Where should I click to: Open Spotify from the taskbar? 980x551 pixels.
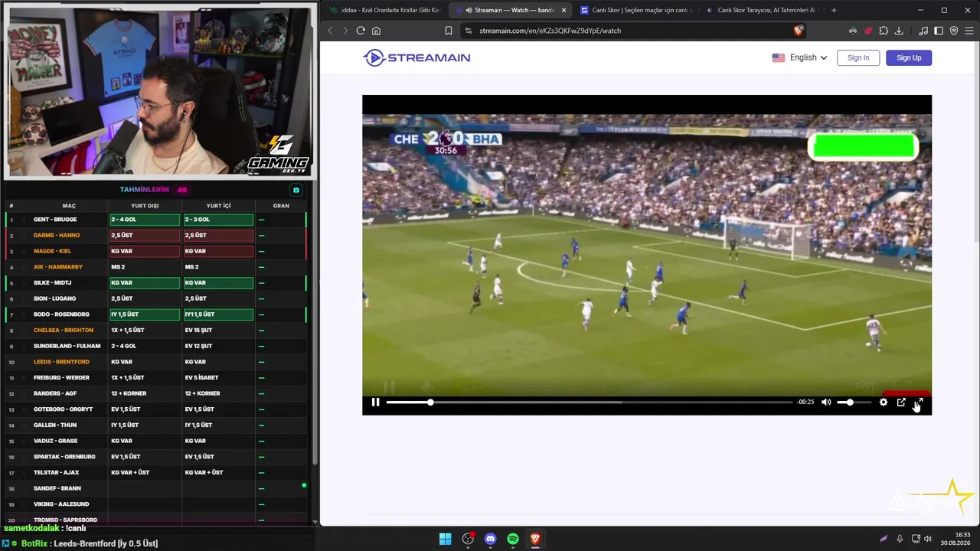513,539
